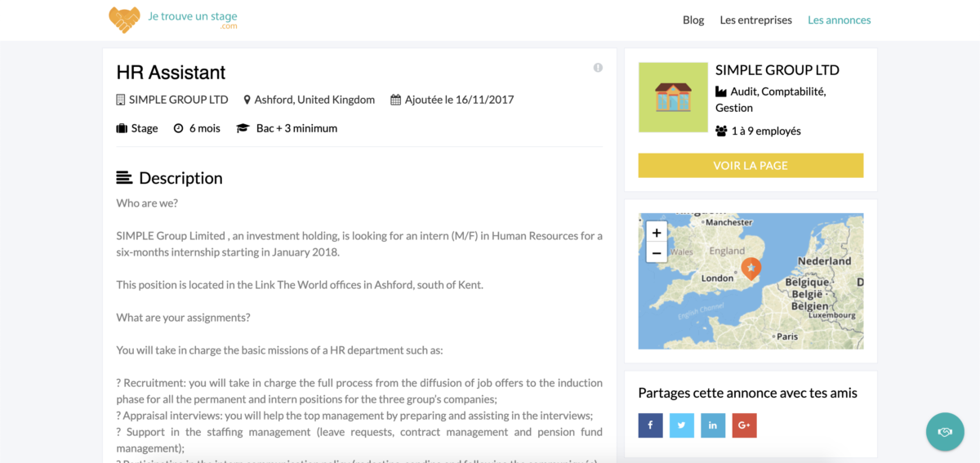Select the 'What are your assignments?' line

184,318
